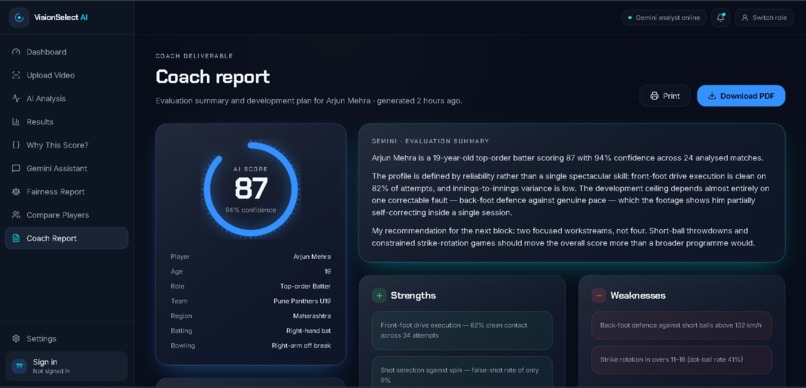Click the '94% confidence' label
Image resolution: width=806 pixels, height=388 pixels.
(x=250, y=210)
